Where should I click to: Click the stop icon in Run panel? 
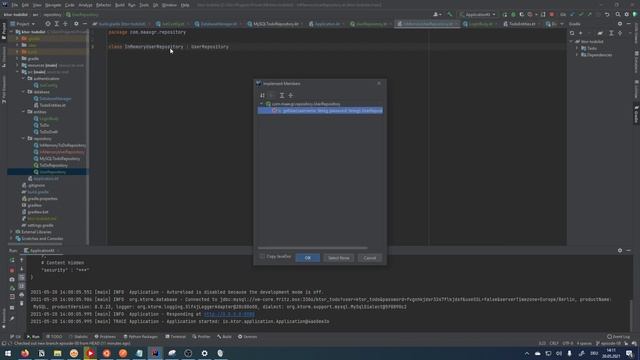tap(12, 270)
